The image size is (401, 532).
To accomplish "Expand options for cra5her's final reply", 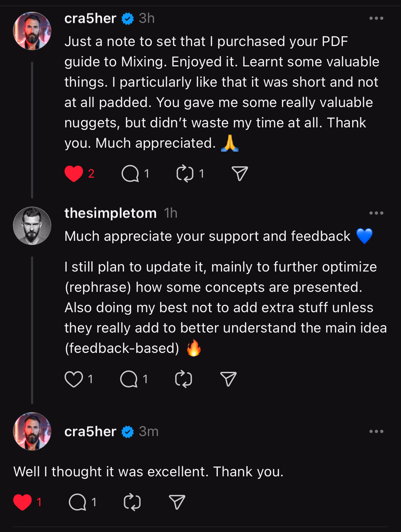I will click(377, 431).
